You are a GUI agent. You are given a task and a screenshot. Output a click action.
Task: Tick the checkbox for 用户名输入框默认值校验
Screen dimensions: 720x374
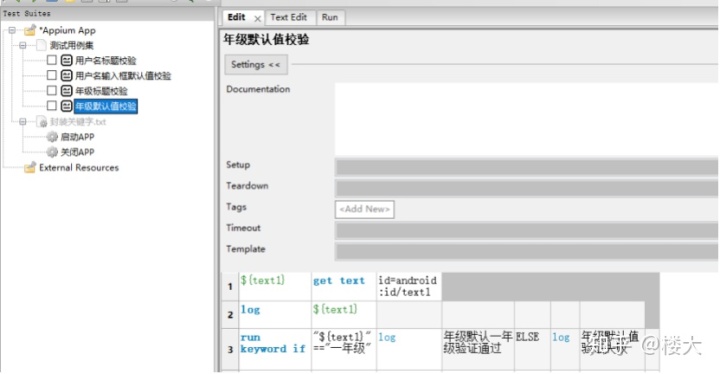point(52,75)
